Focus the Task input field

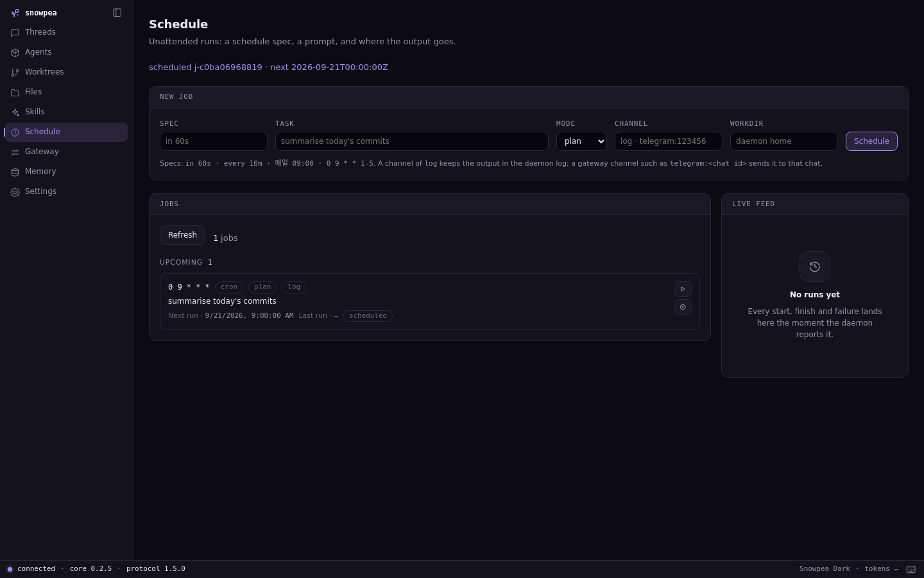tap(412, 141)
